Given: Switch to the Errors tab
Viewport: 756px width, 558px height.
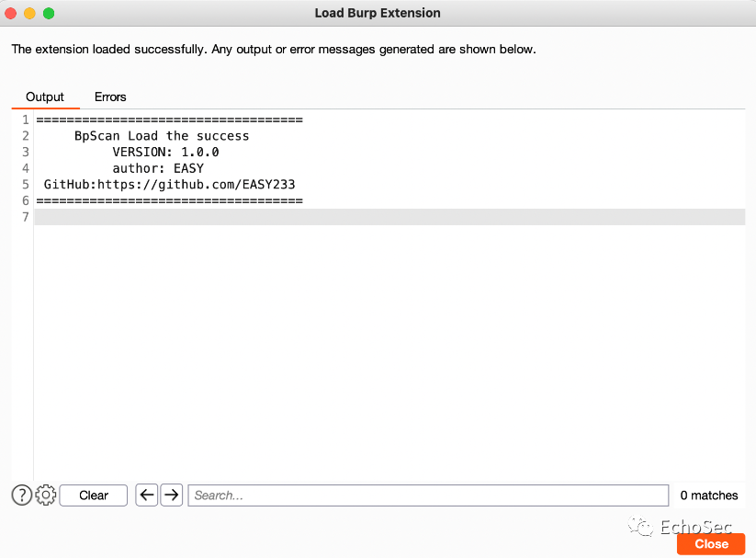Looking at the screenshot, I should pos(110,97).
